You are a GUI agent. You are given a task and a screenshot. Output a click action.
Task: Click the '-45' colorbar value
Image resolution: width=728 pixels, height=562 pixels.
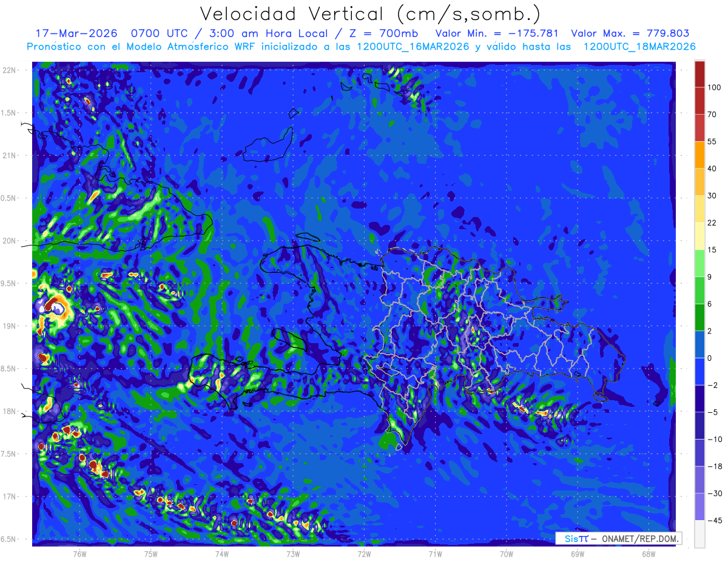coord(714,520)
